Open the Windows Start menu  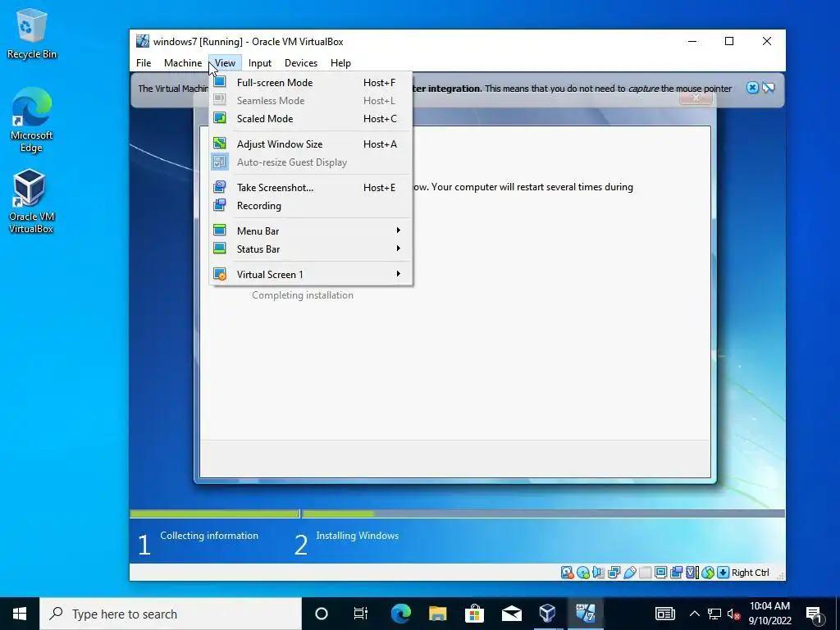point(20,614)
